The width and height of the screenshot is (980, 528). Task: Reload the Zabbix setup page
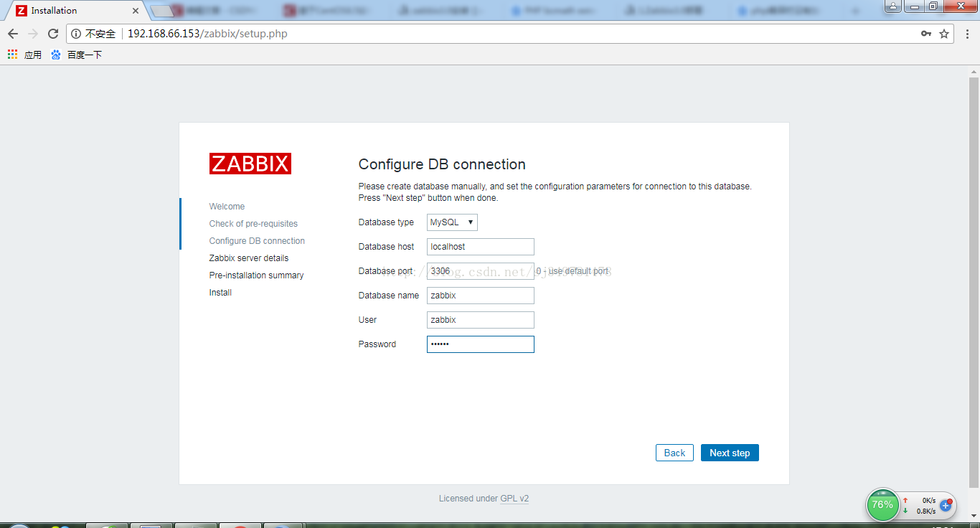click(x=53, y=34)
